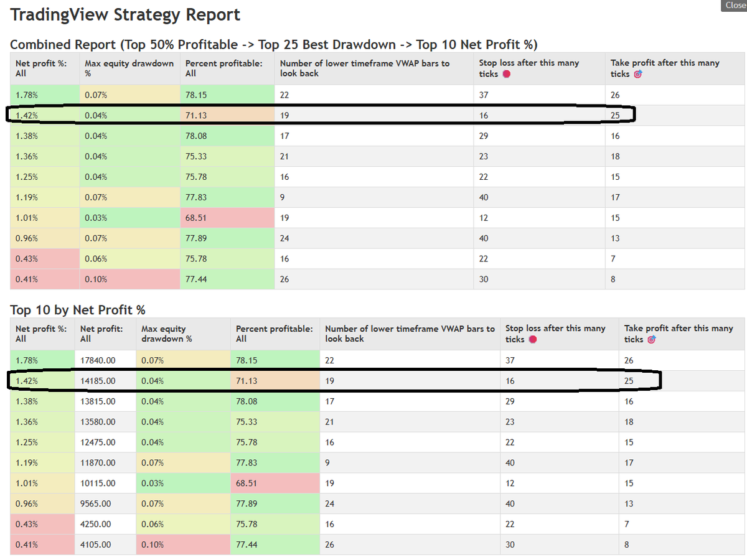
Task: Select the 13580.00 net profit cell
Action: (105, 422)
